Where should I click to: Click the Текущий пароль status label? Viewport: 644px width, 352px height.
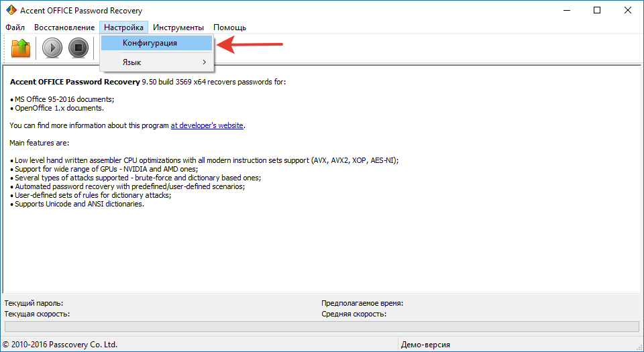click(x=34, y=303)
